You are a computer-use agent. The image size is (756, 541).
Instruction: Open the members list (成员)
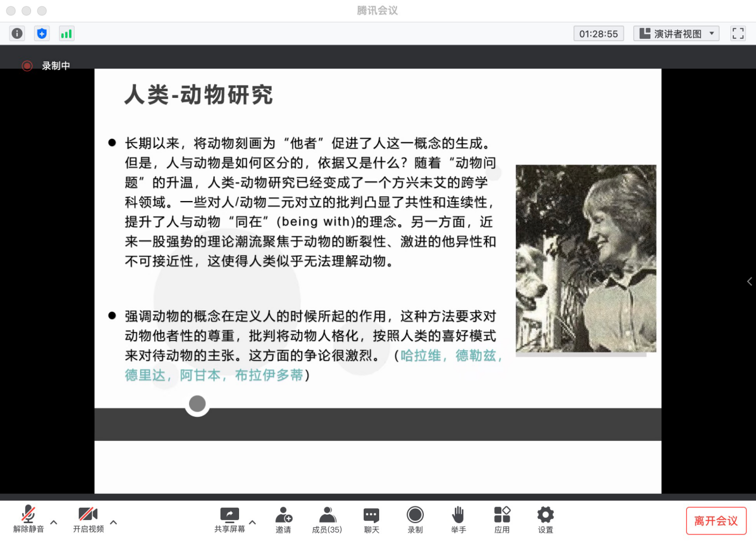(x=327, y=520)
